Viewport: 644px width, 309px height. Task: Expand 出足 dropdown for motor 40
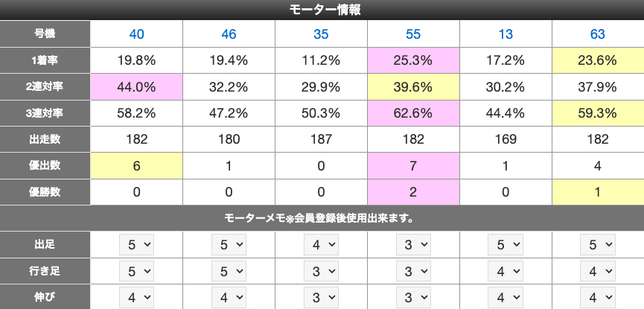point(136,244)
